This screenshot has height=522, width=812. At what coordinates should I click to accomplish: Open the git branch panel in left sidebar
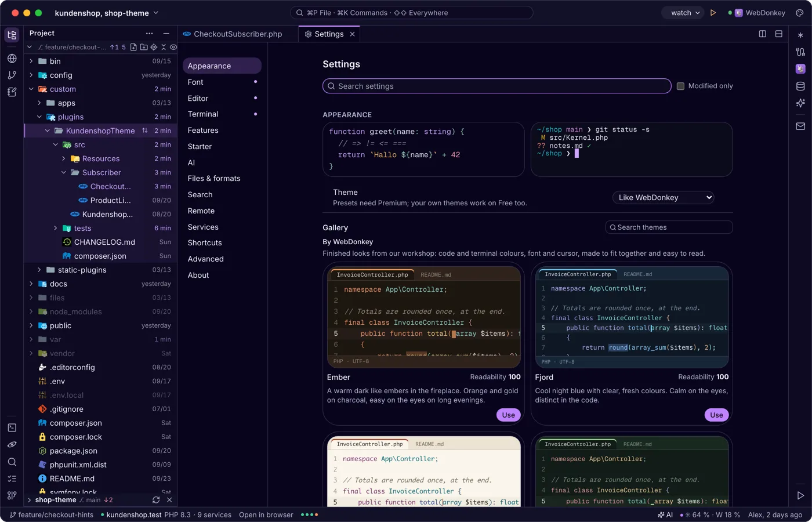pyautogui.click(x=12, y=75)
